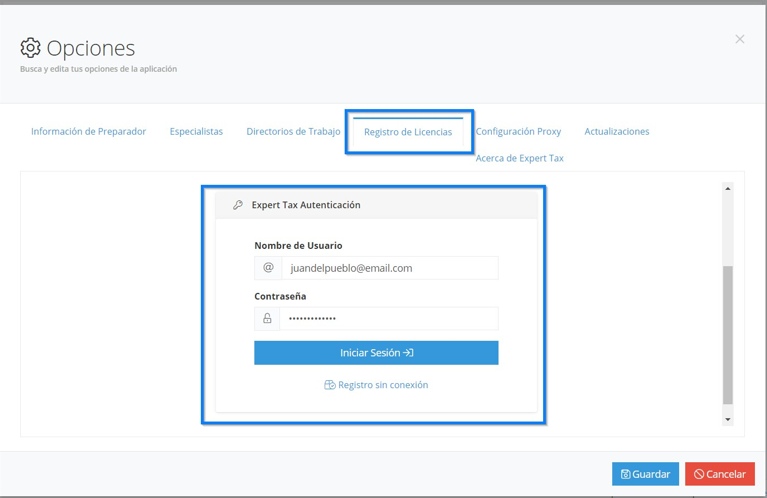Viewport: 767px width, 498px height.
Task: Open the Información de Preparador tab
Action: (x=89, y=131)
